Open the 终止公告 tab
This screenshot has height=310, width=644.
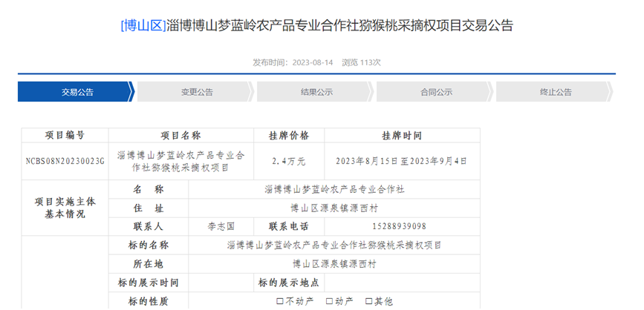(556, 92)
